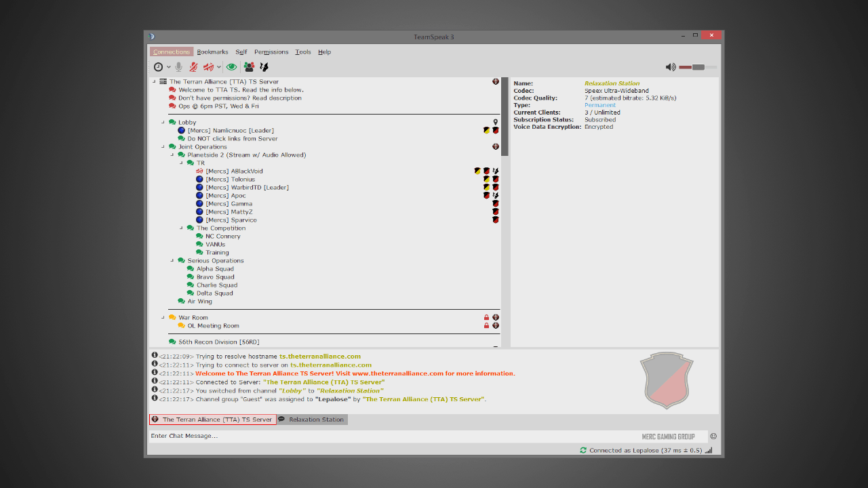Click the blue status orb beside WarbirdTD

coord(199,187)
